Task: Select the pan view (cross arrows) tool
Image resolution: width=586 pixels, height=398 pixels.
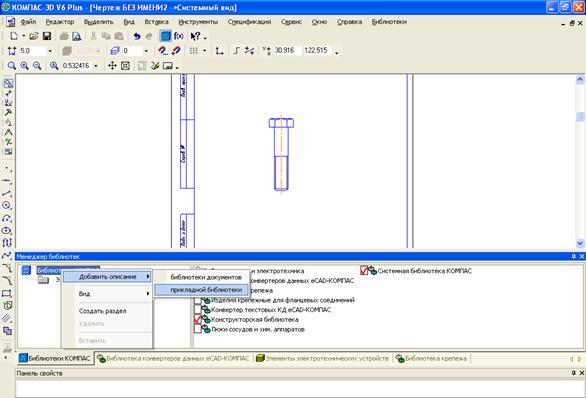Action: [112, 66]
